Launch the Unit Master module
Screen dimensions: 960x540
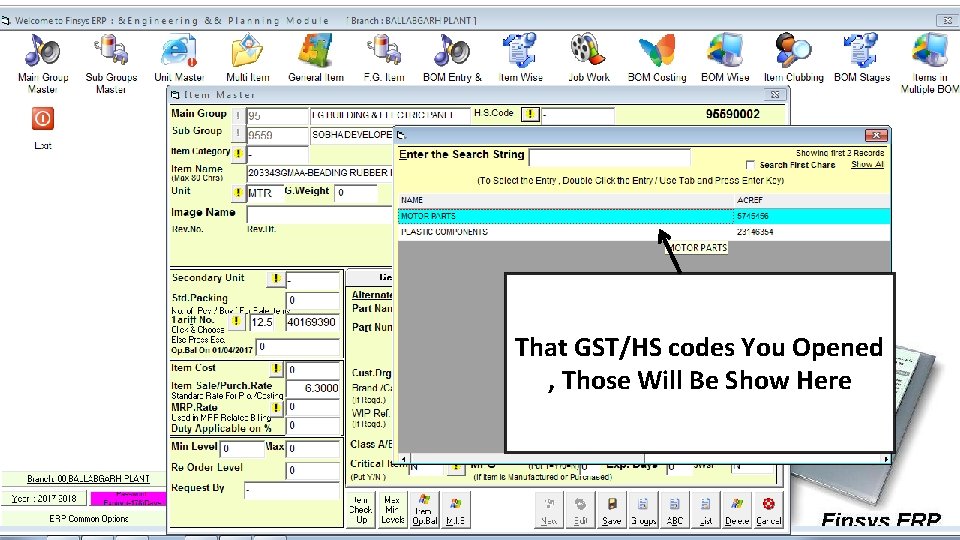tap(179, 51)
